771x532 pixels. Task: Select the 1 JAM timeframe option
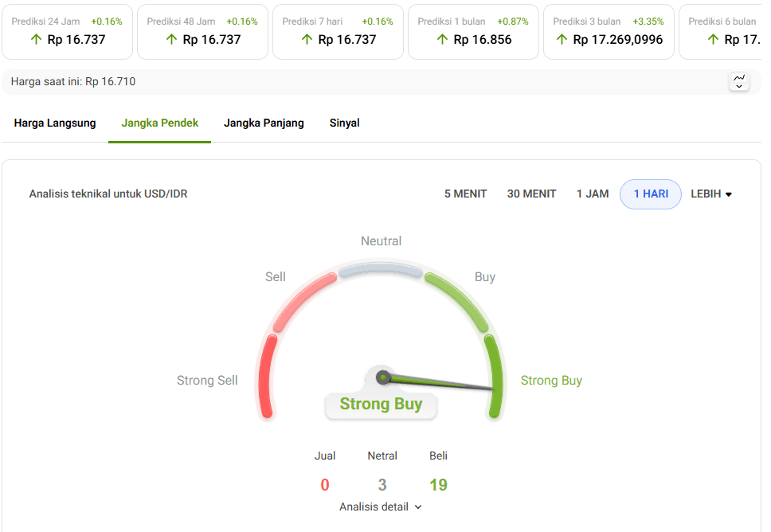[593, 194]
